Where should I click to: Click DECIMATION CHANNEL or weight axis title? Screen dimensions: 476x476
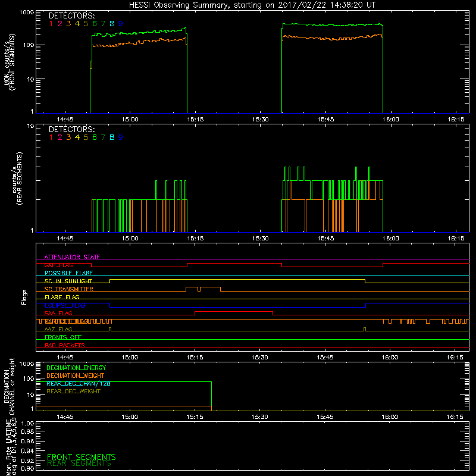[x=9, y=386]
